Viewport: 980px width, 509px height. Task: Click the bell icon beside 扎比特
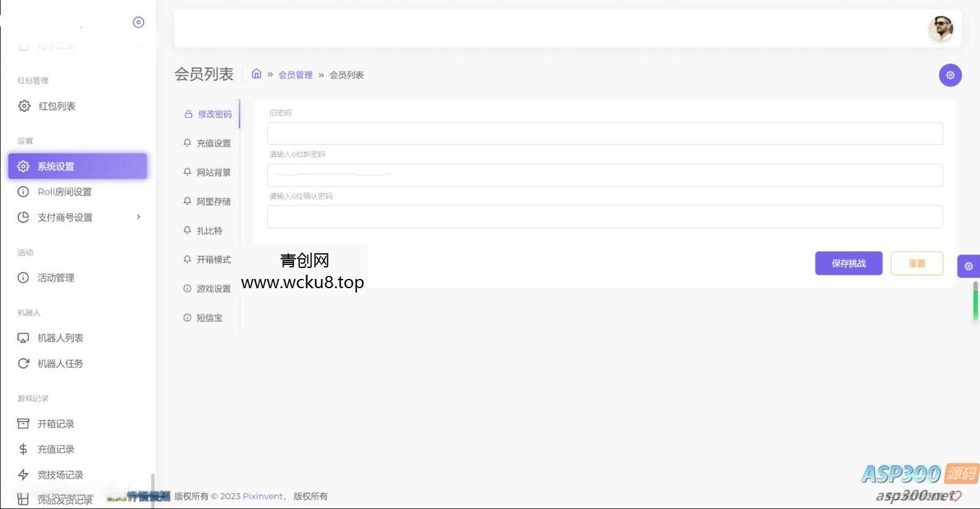[x=187, y=230]
